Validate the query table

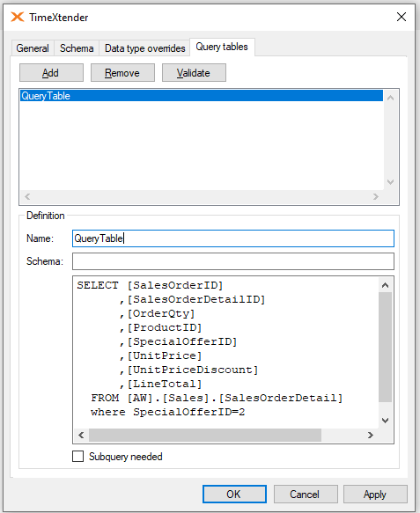(194, 73)
